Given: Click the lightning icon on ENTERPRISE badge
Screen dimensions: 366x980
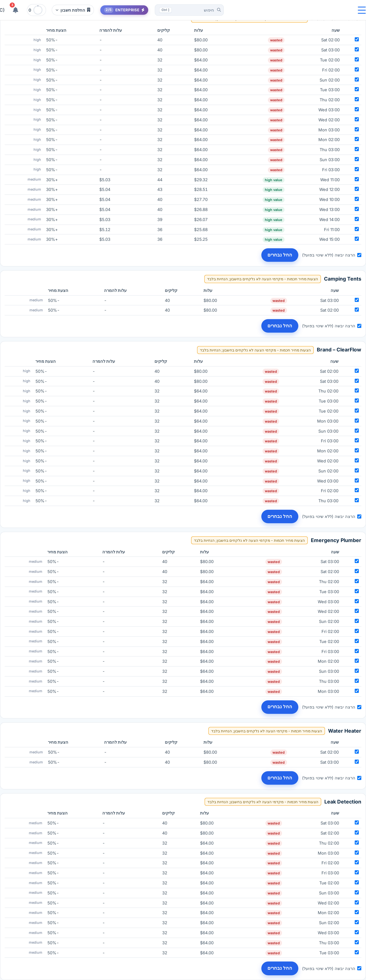Looking at the screenshot, I should coord(143,10).
